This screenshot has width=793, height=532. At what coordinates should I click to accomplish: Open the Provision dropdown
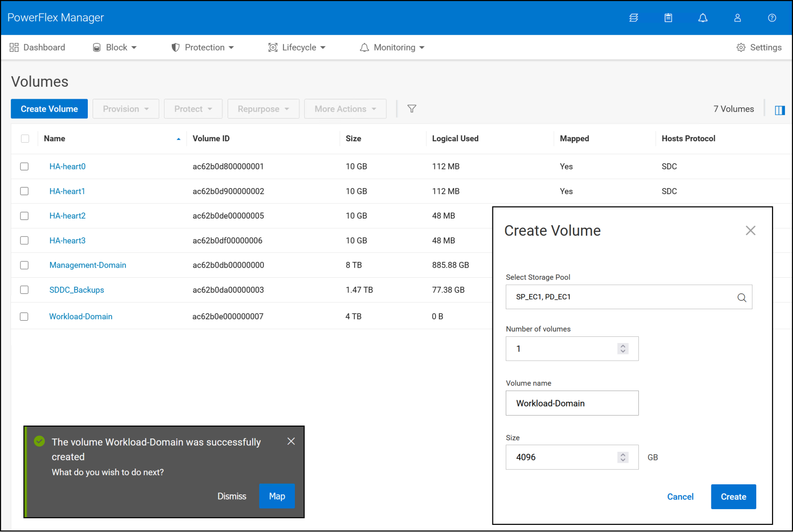point(126,109)
